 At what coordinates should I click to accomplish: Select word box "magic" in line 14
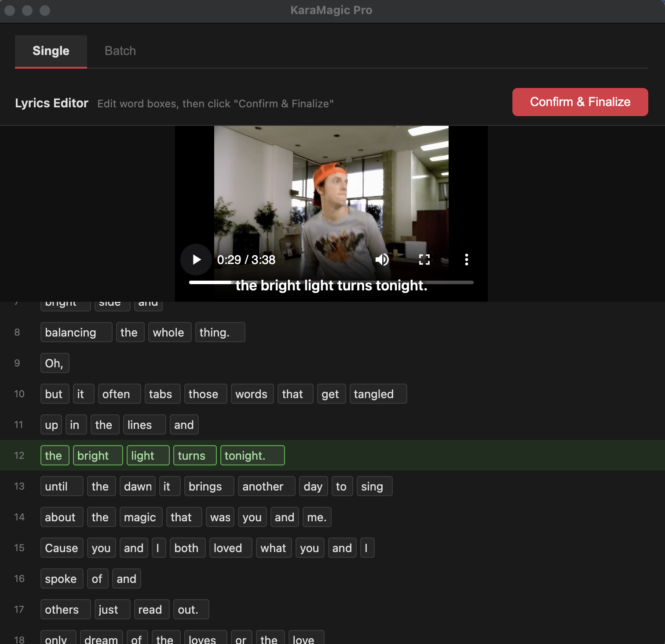coord(141,517)
